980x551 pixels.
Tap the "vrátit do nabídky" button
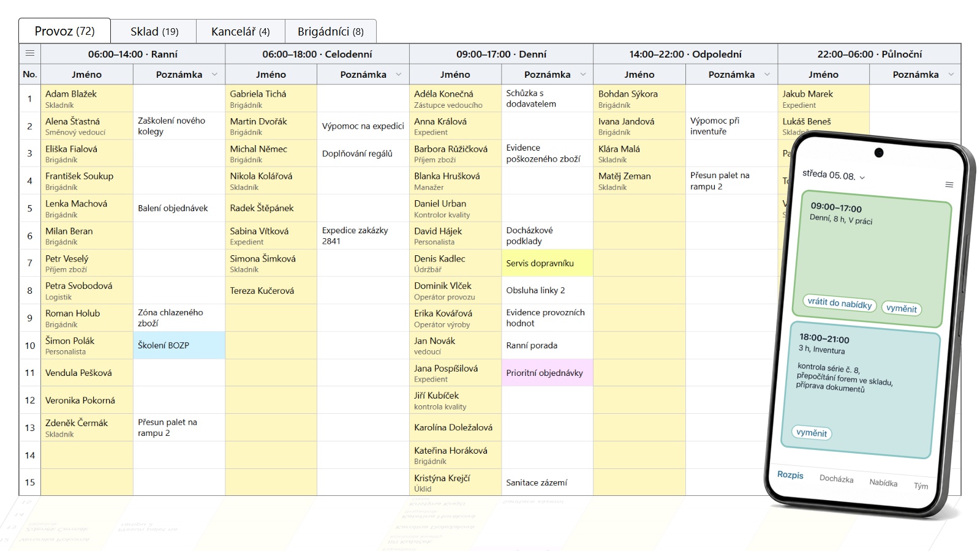point(839,303)
